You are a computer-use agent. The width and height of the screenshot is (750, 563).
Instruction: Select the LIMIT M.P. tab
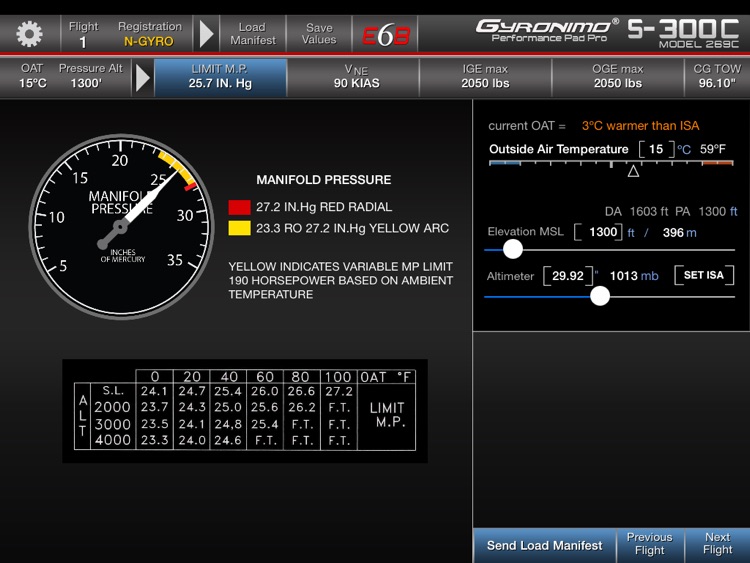click(222, 77)
